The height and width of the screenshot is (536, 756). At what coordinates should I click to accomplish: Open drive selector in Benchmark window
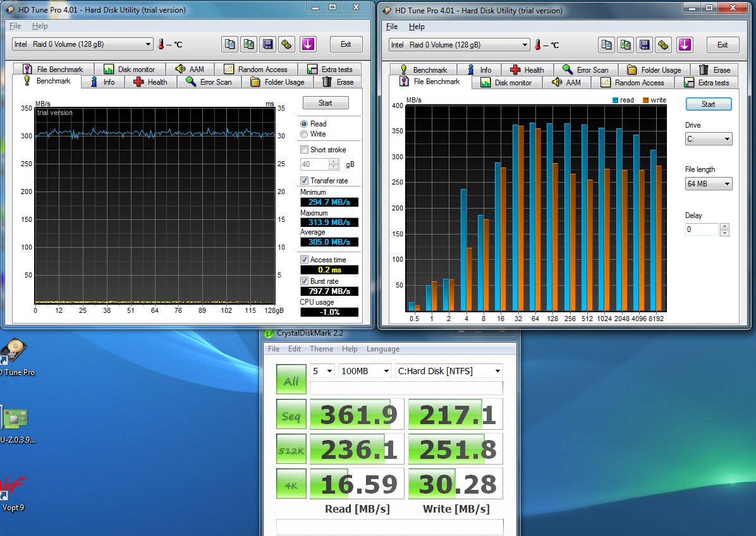point(82,44)
